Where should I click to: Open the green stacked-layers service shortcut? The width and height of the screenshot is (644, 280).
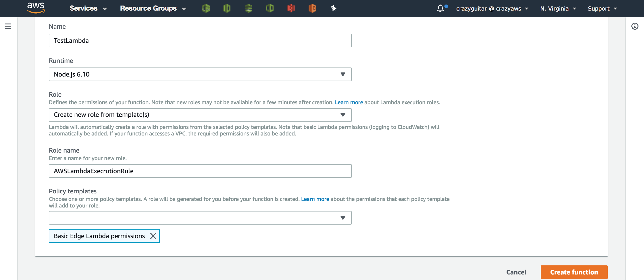pyautogui.click(x=248, y=8)
